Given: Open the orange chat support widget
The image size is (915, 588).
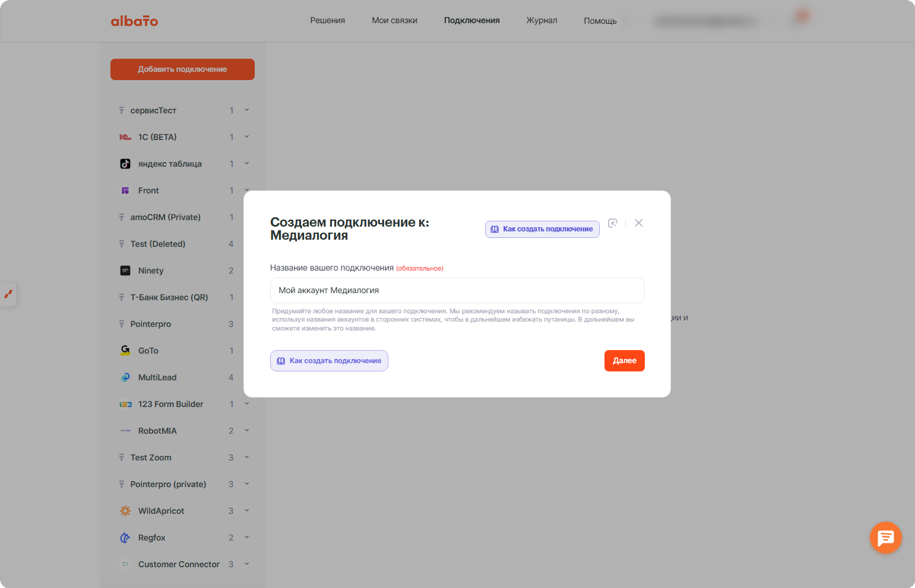Looking at the screenshot, I should tap(885, 538).
